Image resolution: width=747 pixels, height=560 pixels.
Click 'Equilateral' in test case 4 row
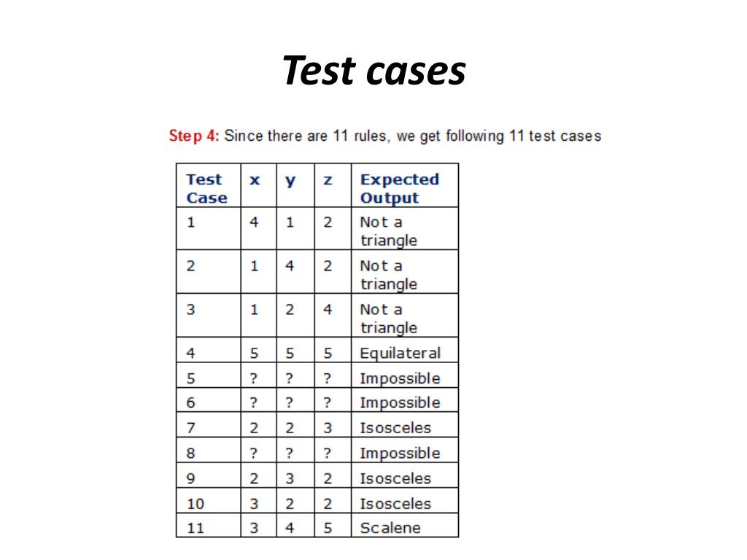(400, 354)
